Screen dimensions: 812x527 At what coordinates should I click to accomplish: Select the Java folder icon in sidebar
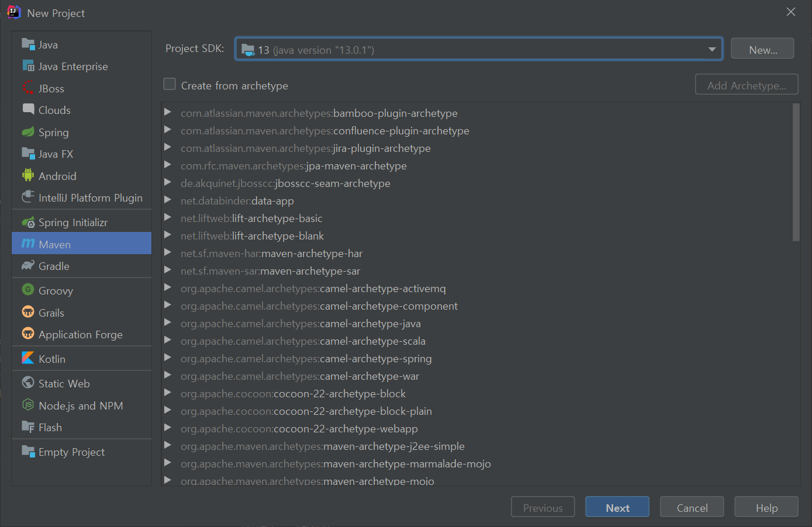click(x=28, y=44)
